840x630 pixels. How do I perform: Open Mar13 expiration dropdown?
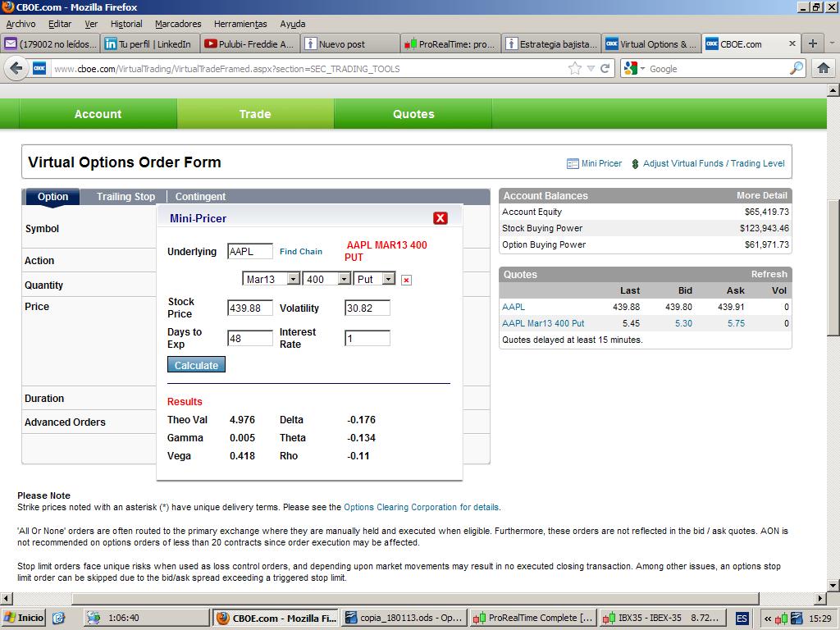click(271, 279)
